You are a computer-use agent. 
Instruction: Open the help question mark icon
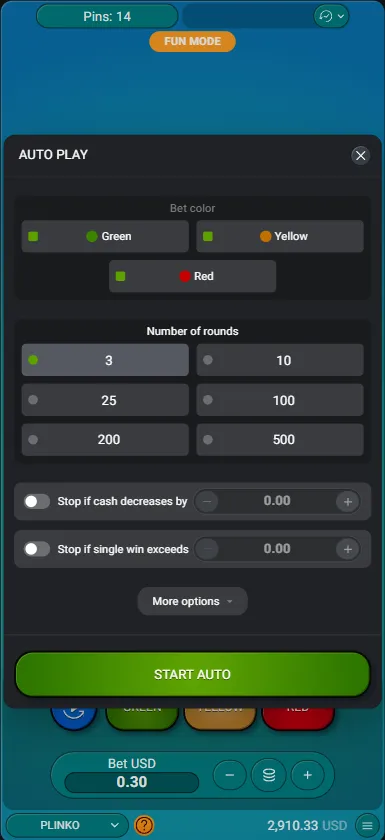point(144,825)
